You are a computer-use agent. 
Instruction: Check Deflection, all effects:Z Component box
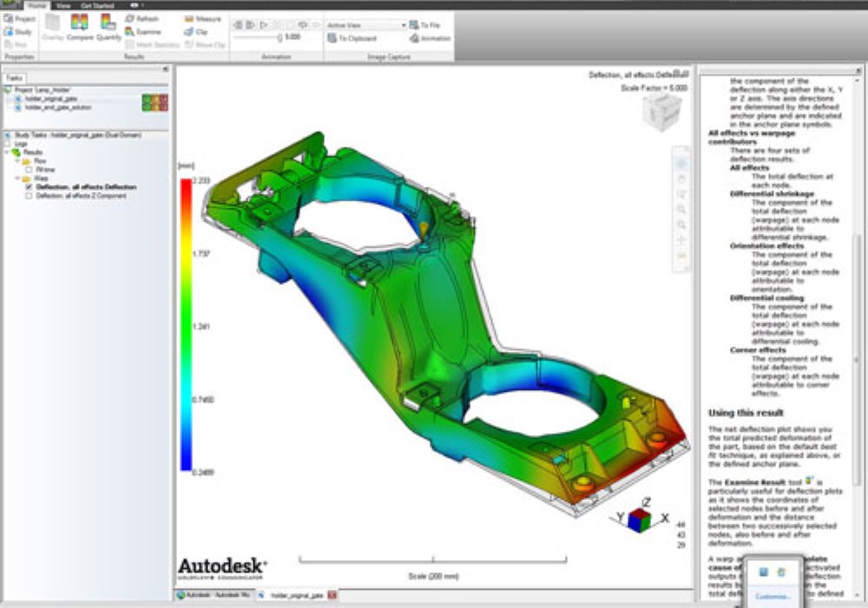pos(30,196)
